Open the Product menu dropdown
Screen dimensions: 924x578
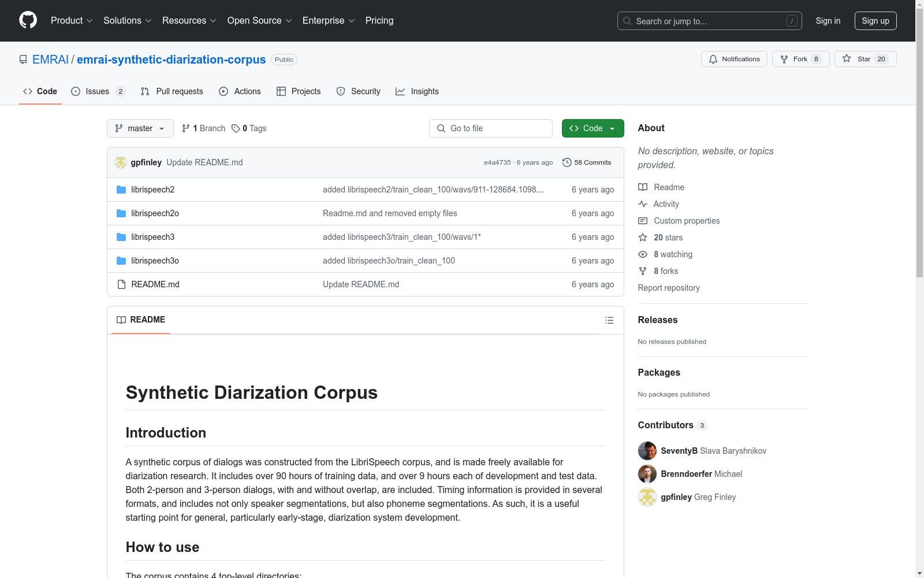(x=72, y=21)
